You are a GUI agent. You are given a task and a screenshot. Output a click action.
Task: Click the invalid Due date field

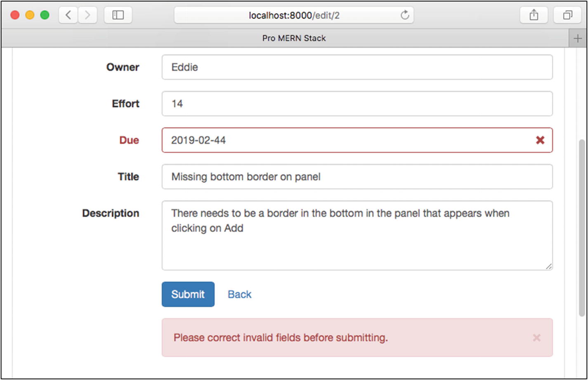point(347,140)
